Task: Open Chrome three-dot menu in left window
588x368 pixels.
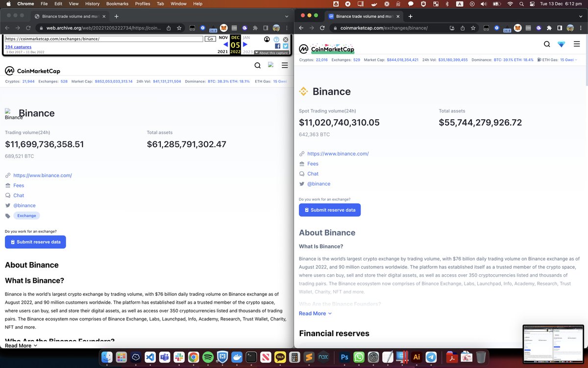Action: tap(287, 28)
